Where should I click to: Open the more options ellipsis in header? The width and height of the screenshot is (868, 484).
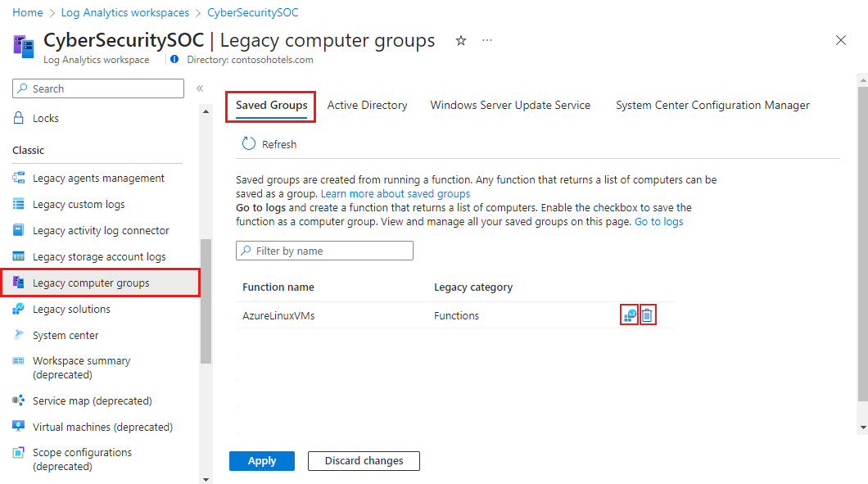pyautogui.click(x=487, y=40)
